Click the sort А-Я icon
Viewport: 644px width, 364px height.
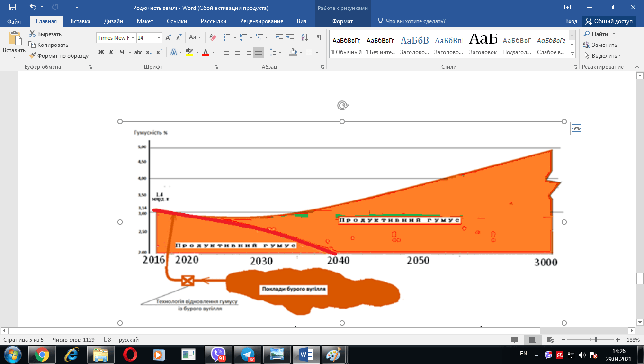(305, 37)
